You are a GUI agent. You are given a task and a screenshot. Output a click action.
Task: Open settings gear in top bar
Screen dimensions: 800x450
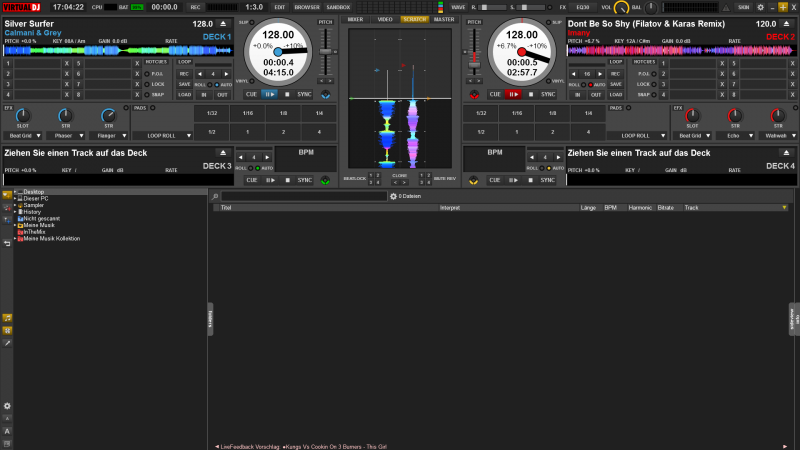pos(760,7)
